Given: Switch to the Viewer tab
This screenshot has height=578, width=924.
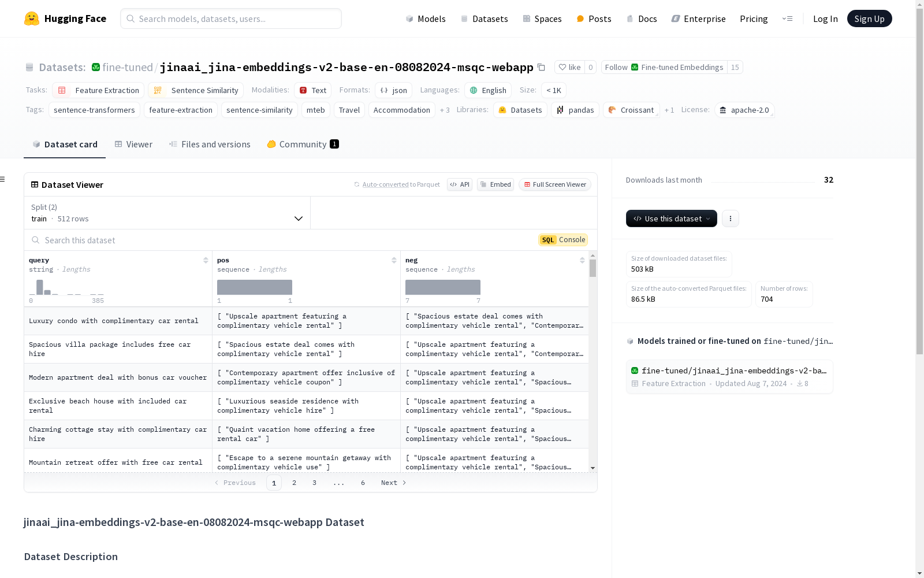Looking at the screenshot, I should click(x=133, y=144).
